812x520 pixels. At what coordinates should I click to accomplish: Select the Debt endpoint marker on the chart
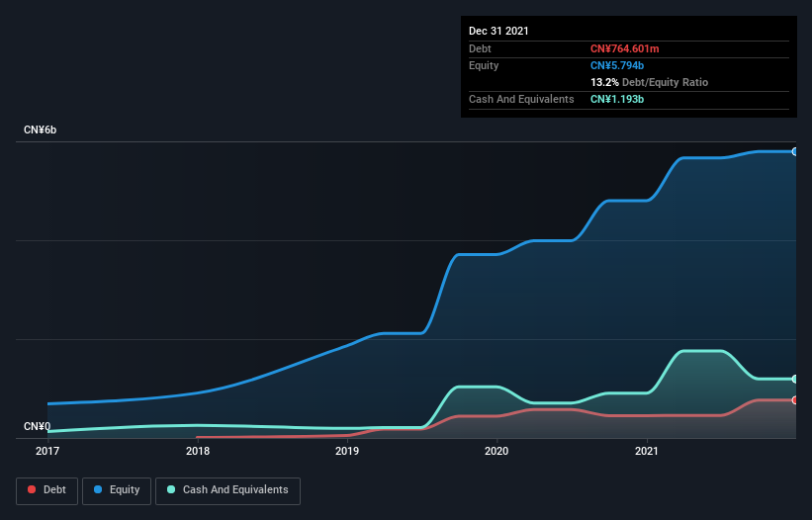[x=795, y=400]
